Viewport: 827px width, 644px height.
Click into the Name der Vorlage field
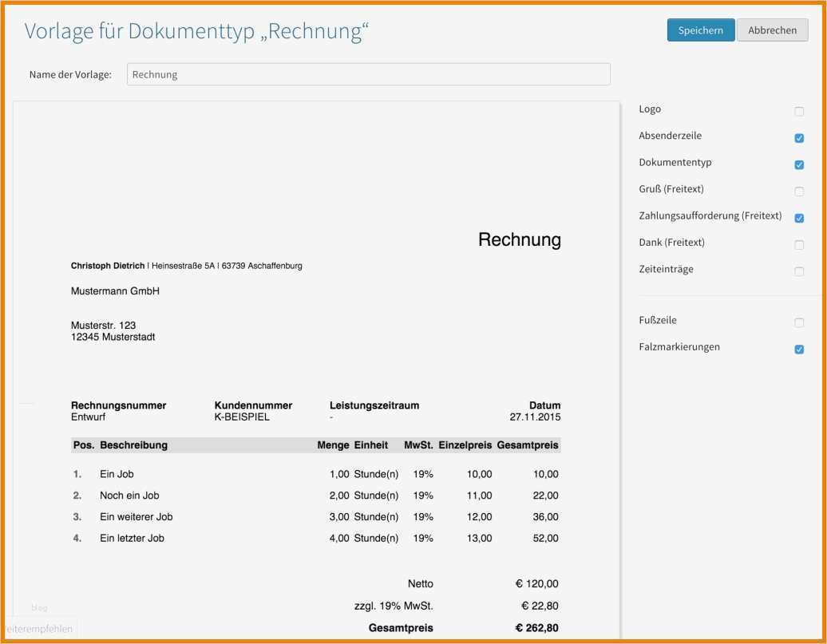pyautogui.click(x=369, y=73)
